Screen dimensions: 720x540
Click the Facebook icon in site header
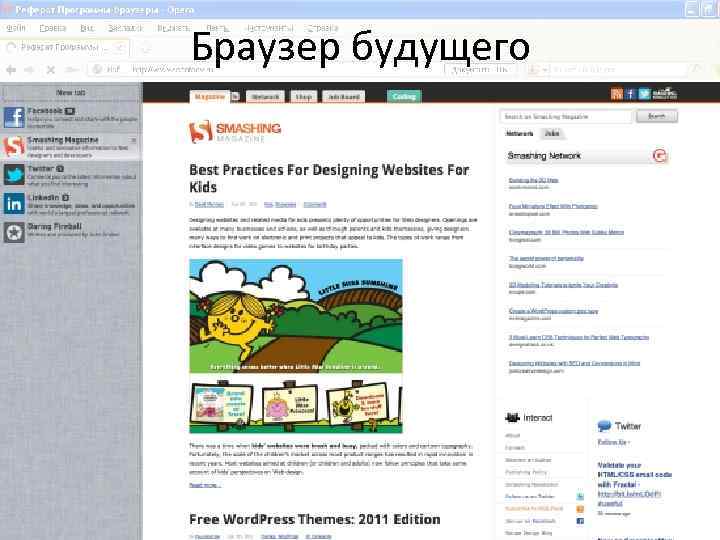tap(630, 94)
